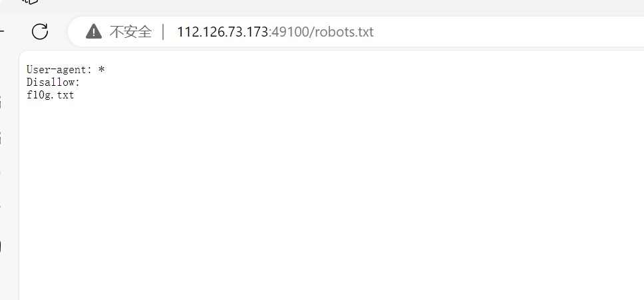The image size is (644, 300).
Task: Click the not-secure warning triangle icon
Action: (94, 32)
